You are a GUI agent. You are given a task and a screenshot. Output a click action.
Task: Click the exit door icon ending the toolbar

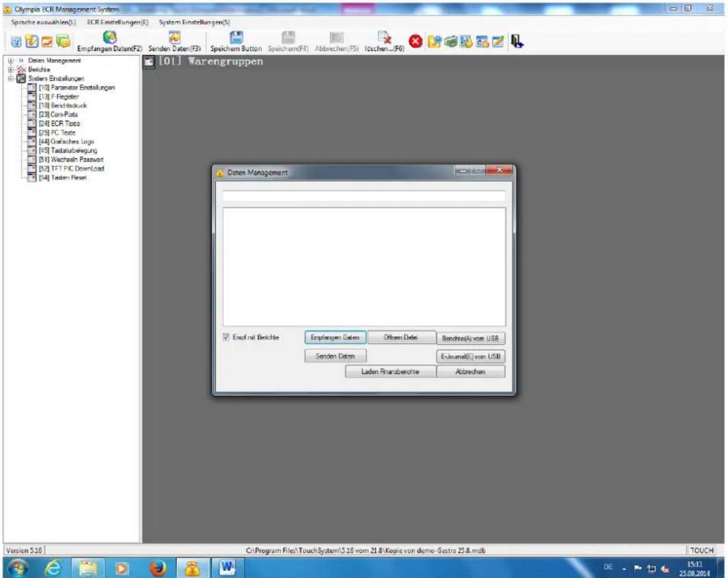point(517,42)
